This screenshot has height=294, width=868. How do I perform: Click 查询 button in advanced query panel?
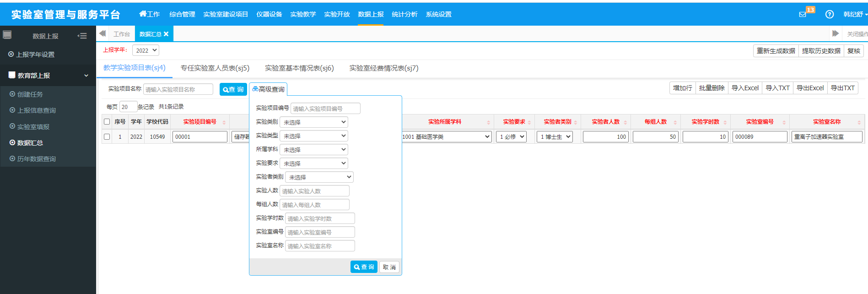[x=364, y=267]
